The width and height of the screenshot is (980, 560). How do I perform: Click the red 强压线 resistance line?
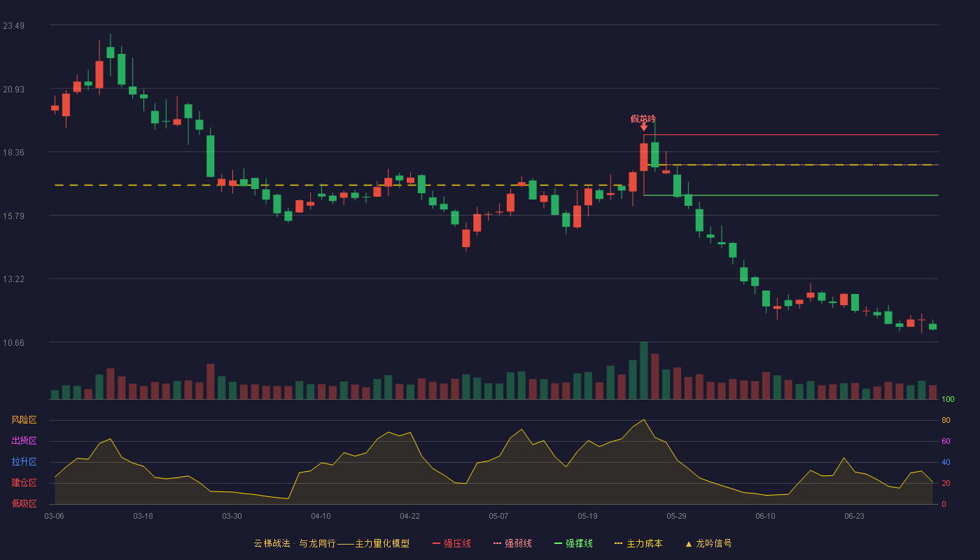click(791, 134)
